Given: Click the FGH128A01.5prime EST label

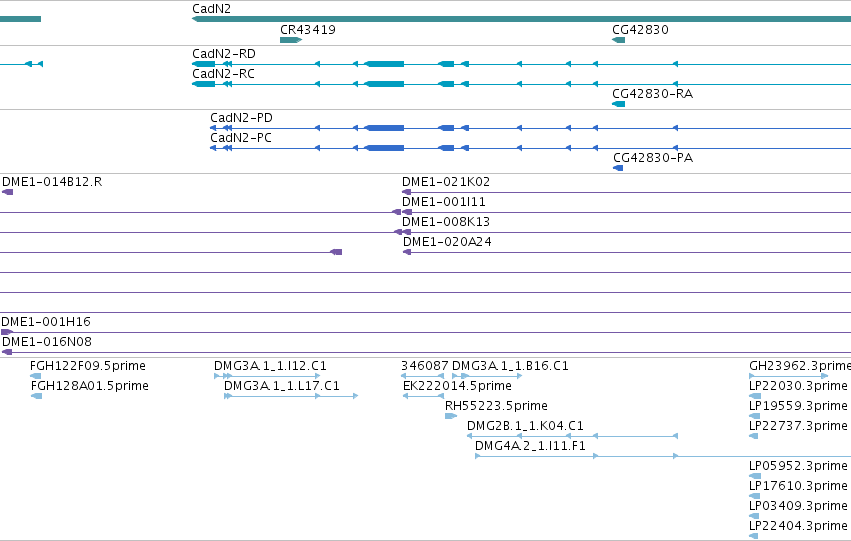Looking at the screenshot, I should click(90, 386).
